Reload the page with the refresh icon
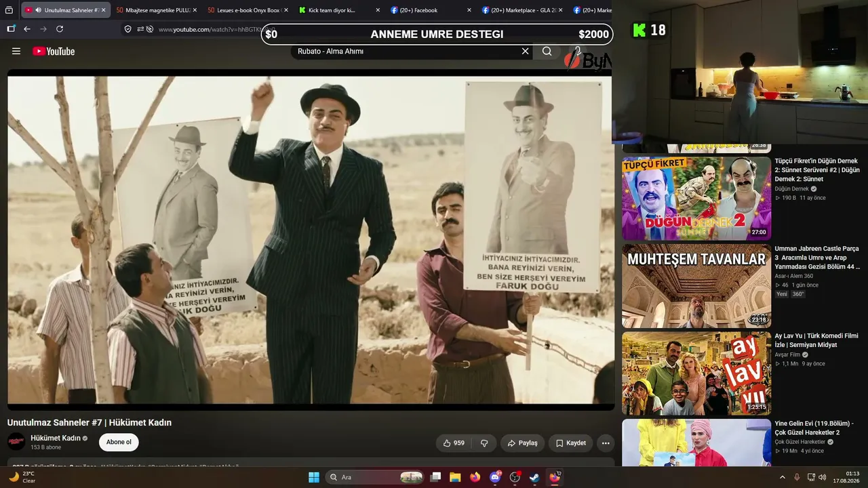 pyautogui.click(x=60, y=29)
